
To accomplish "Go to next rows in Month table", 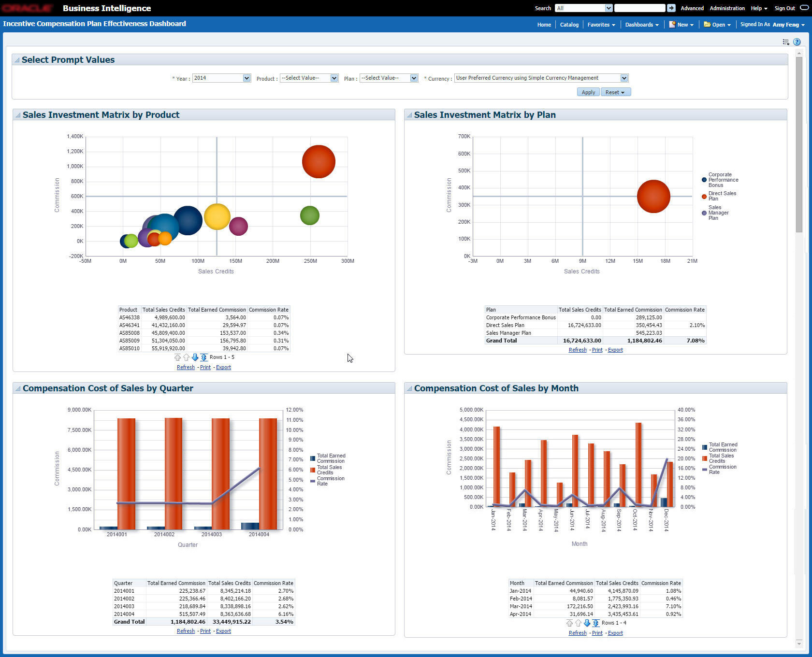I will pos(587,623).
